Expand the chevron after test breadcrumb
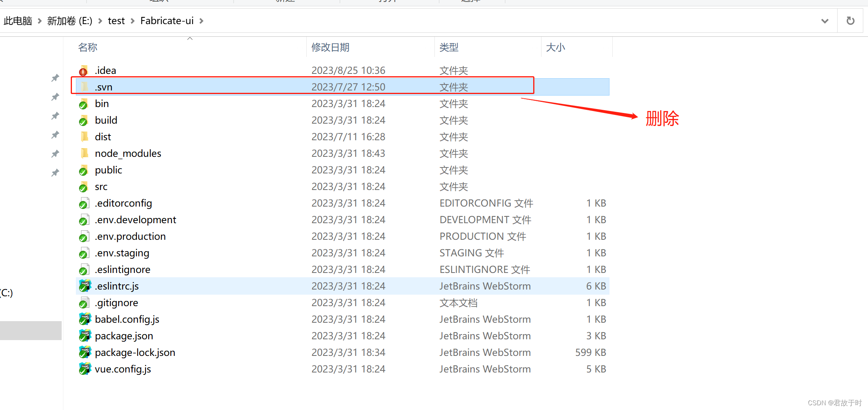This screenshot has width=868, height=410. 132,21
